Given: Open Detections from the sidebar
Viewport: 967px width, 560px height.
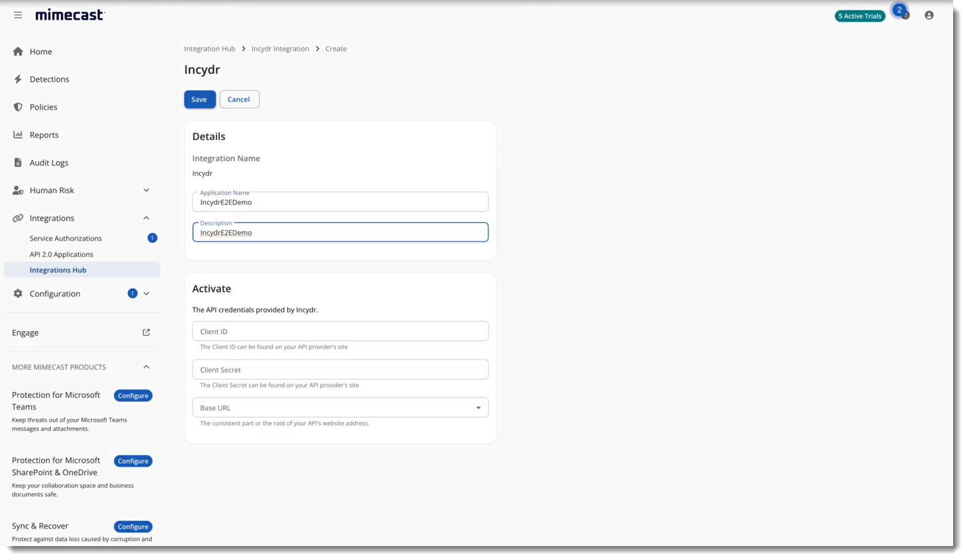Looking at the screenshot, I should click(49, 79).
